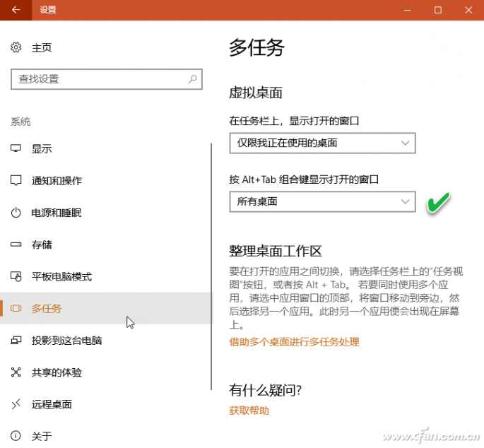Minimize the 设置 window

pyautogui.click(x=407, y=10)
